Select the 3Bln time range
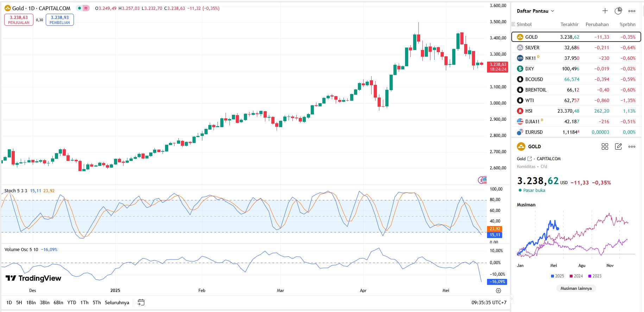 tap(45, 302)
